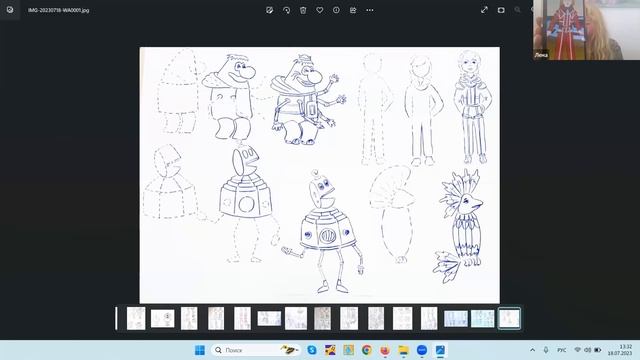Click the zoom magnifier icon in the top bar
Viewport: 640px width, 360px height.
(x=518, y=10)
